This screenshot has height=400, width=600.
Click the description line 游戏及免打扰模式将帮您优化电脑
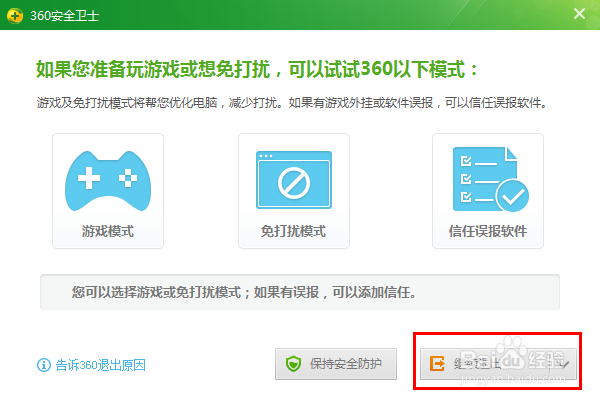(127, 103)
